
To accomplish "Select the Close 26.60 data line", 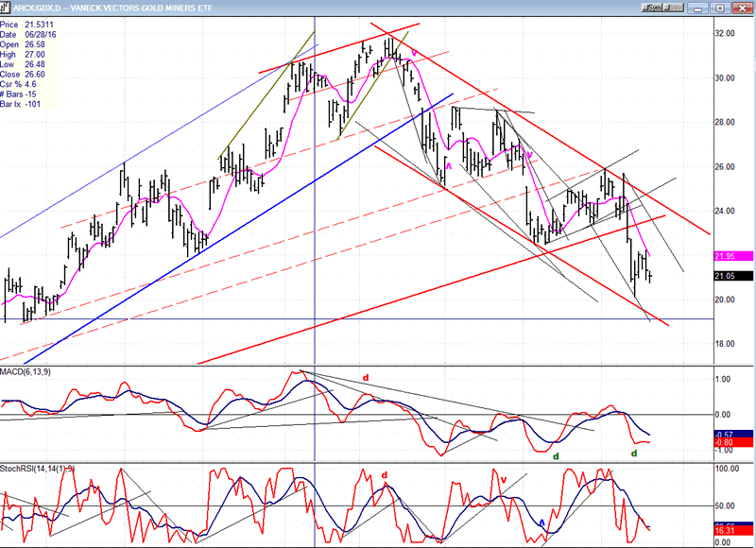I will click(23, 75).
